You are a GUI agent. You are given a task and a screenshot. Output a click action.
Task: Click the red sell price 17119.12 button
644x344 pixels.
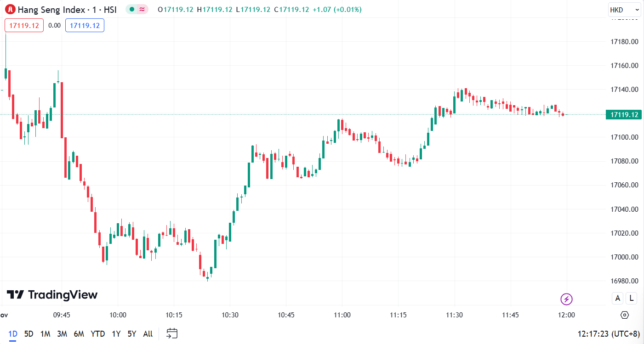coord(24,25)
